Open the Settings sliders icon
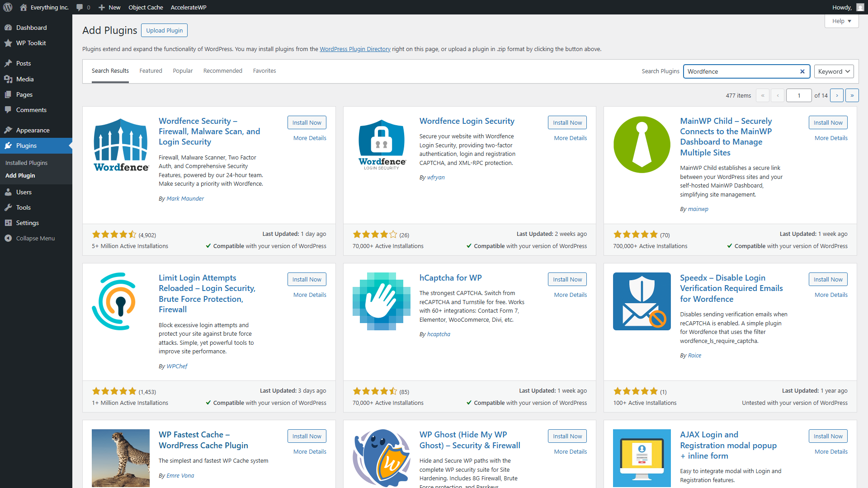 (8, 223)
